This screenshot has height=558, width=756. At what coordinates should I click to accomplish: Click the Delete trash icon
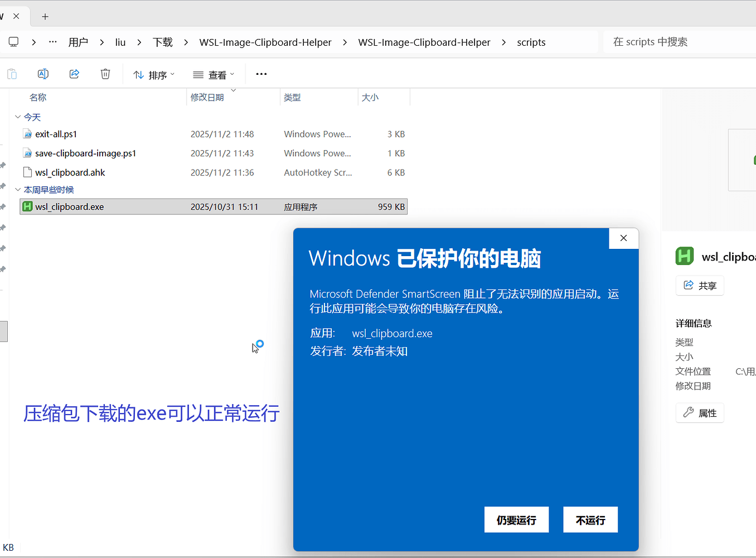[x=105, y=74]
